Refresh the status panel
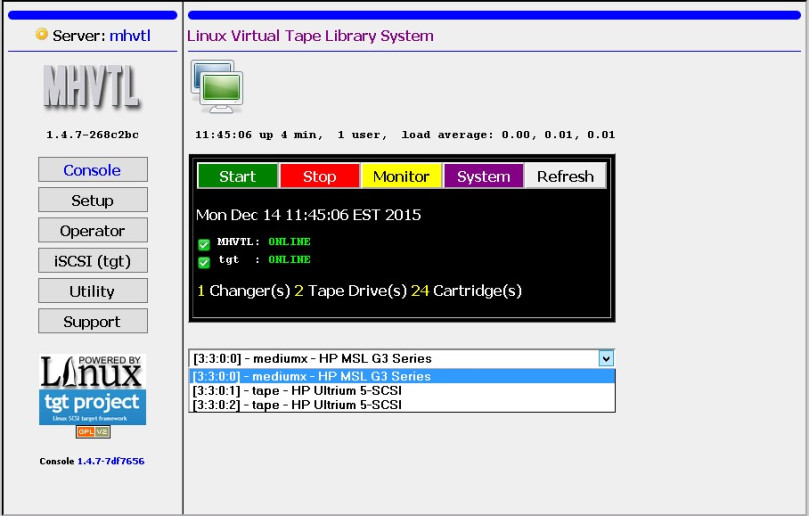 click(565, 176)
